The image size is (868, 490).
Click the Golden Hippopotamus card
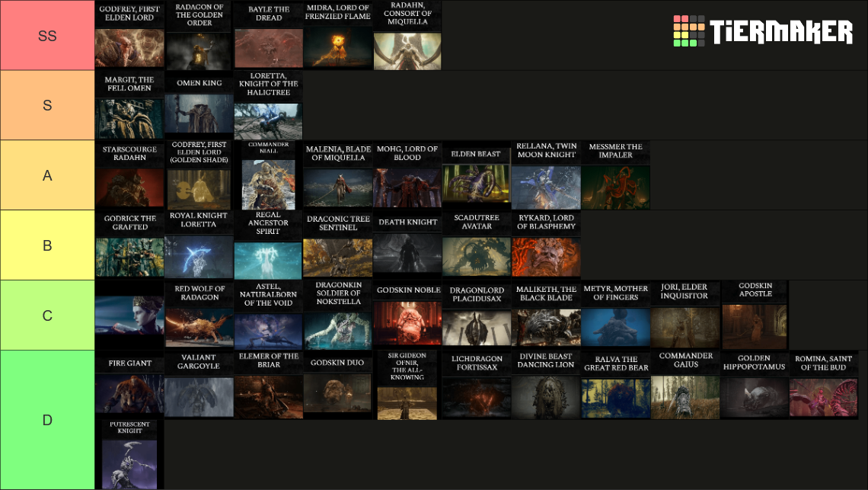[755, 385]
